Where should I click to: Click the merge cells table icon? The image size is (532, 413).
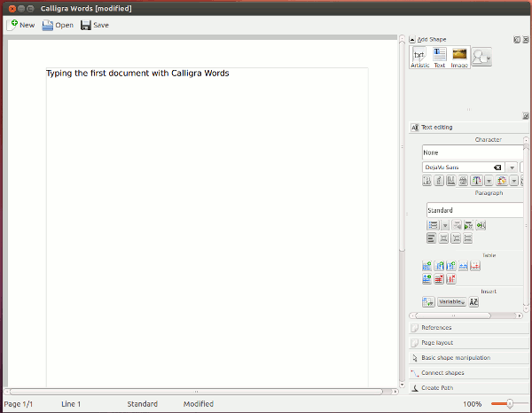tap(463, 266)
